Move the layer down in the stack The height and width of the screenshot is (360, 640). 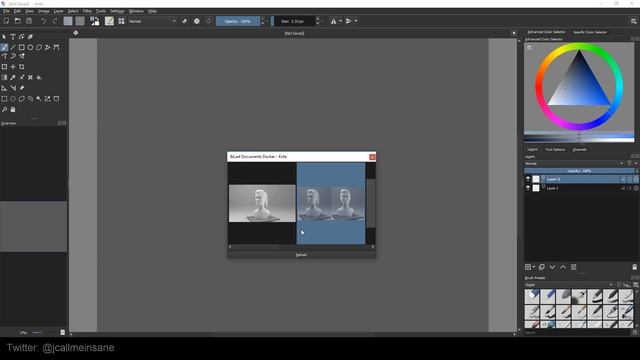pyautogui.click(x=552, y=267)
